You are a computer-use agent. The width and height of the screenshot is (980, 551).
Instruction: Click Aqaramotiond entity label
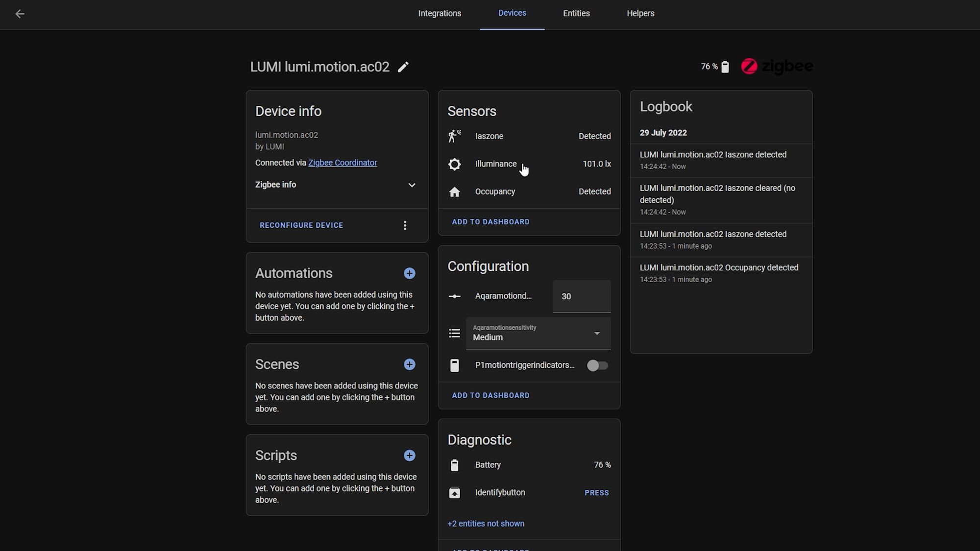click(503, 296)
